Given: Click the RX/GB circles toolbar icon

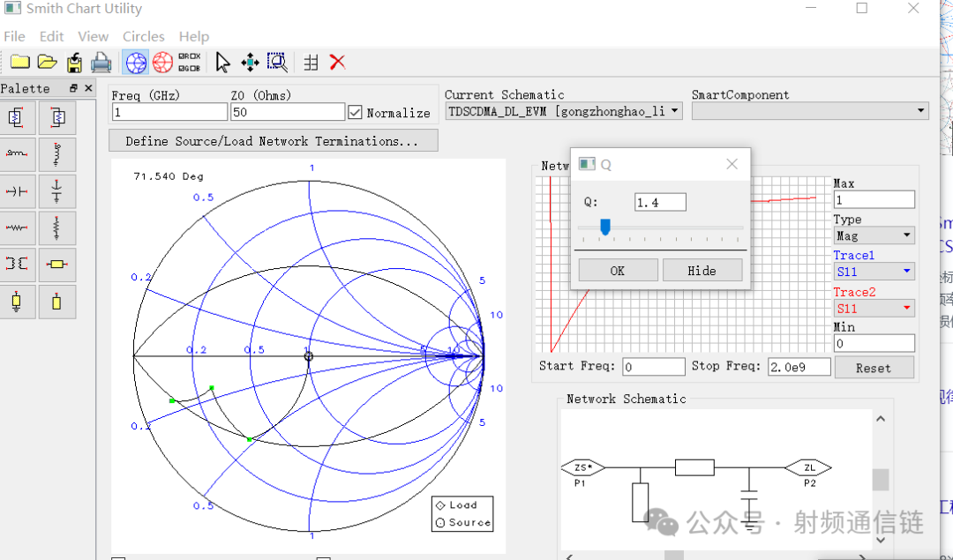Looking at the screenshot, I should pyautogui.click(x=189, y=63).
